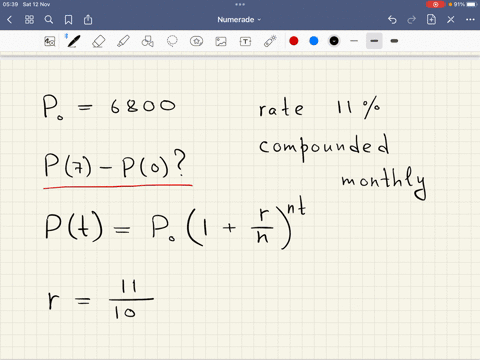Tap the screen recording indicator

(435, 4)
